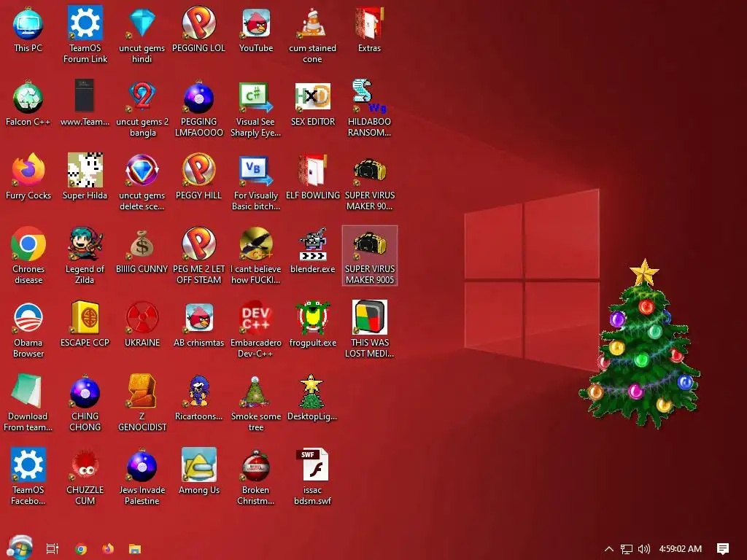Open the network status tray icon
The height and width of the screenshot is (560, 747).
pyautogui.click(x=627, y=549)
